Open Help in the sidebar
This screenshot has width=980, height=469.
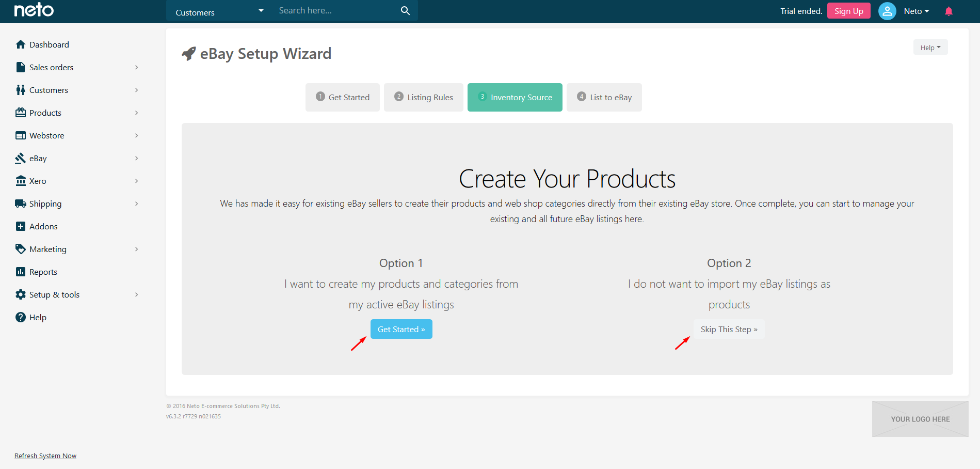(38, 317)
